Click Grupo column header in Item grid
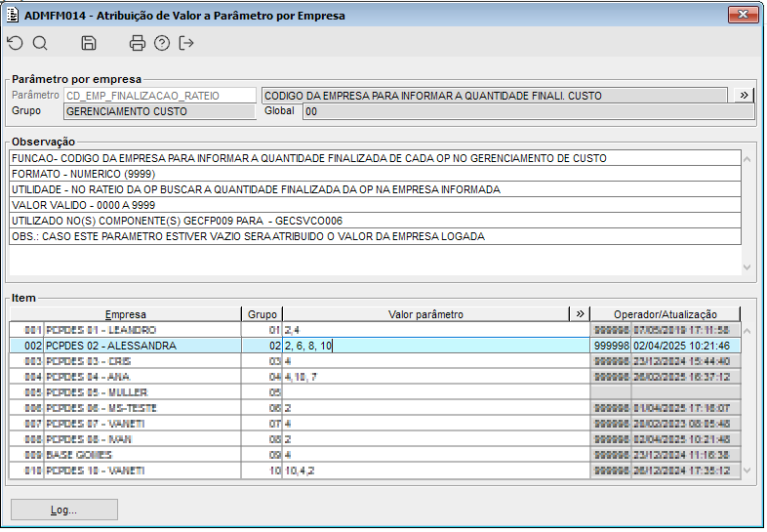The width and height of the screenshot is (767, 532). [x=262, y=314]
